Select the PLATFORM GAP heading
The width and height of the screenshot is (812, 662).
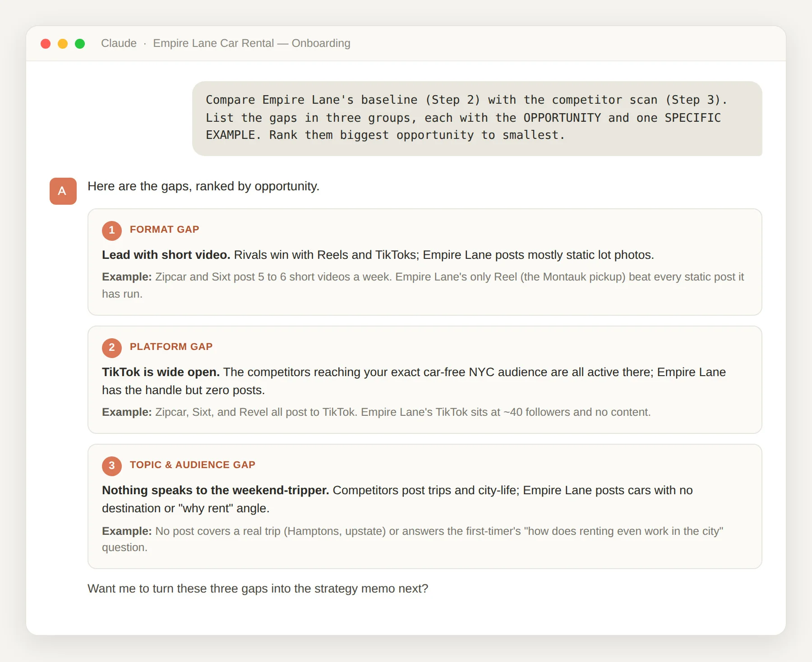pyautogui.click(x=171, y=347)
